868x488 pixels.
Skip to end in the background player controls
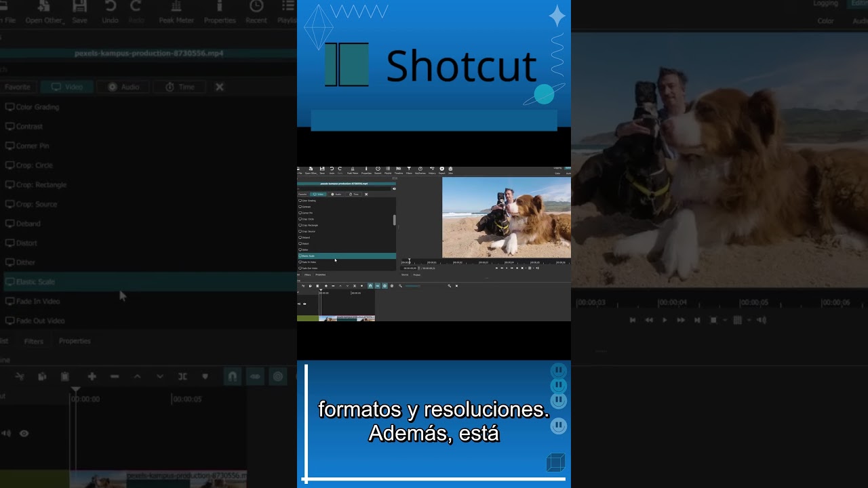[697, 320]
